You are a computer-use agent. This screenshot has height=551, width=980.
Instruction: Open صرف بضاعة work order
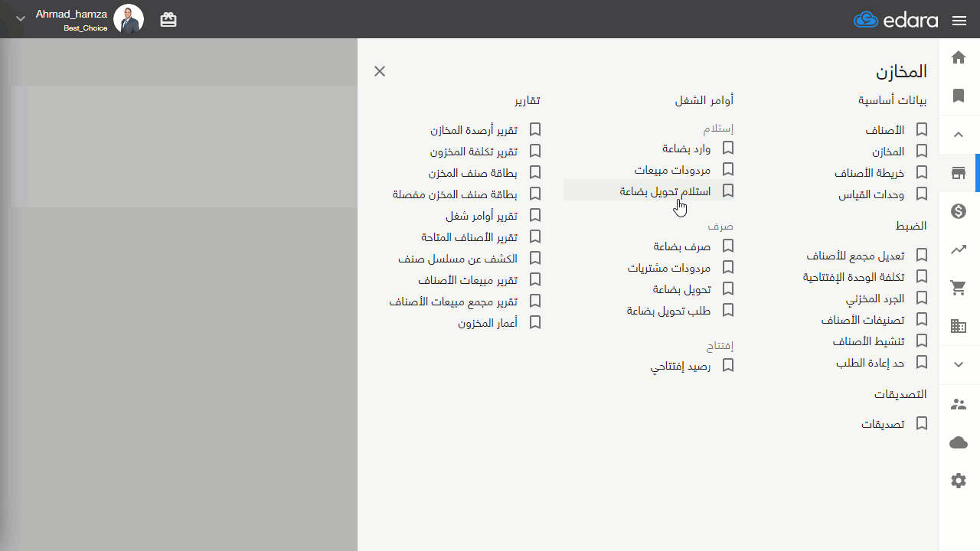(682, 246)
